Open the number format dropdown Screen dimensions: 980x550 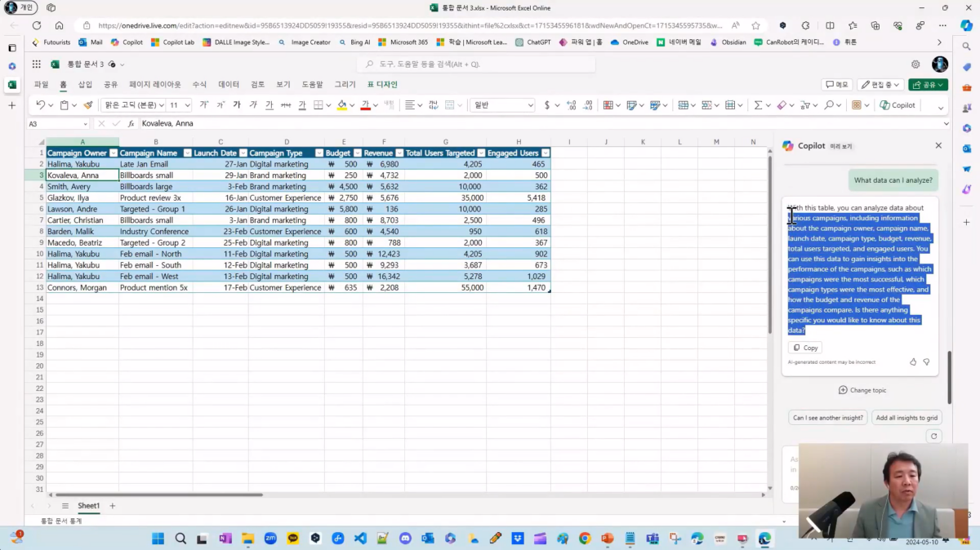click(x=529, y=105)
